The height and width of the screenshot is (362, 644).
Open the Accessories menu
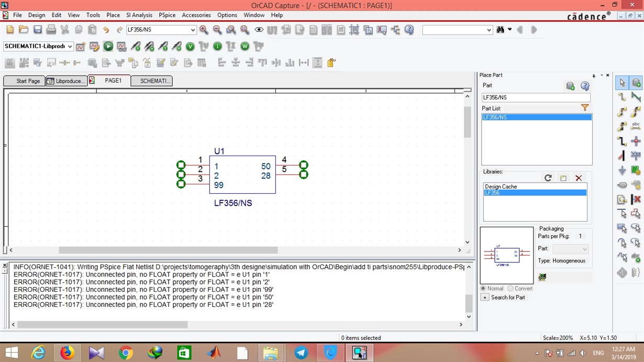196,15
